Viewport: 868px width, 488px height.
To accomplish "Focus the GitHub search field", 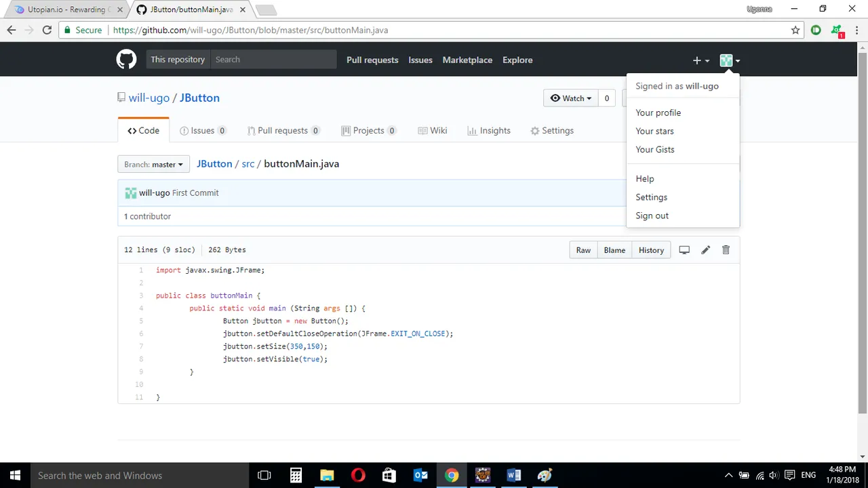I will click(x=273, y=60).
